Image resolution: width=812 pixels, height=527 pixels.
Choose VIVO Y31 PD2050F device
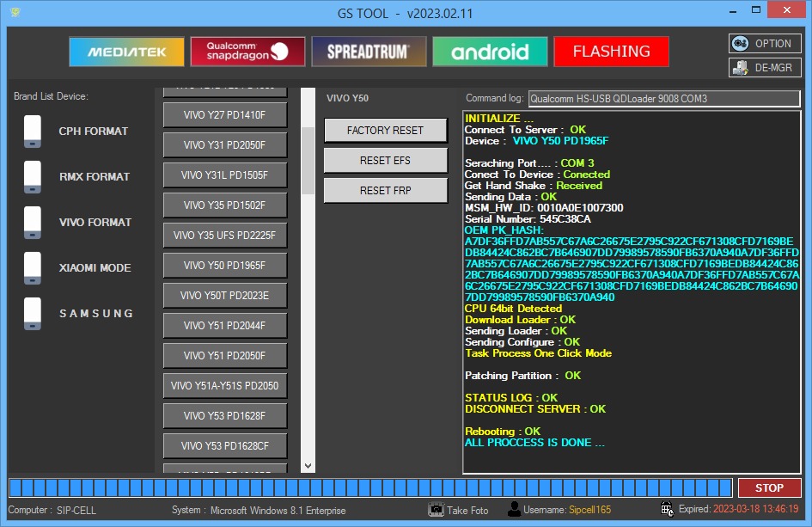click(225, 145)
